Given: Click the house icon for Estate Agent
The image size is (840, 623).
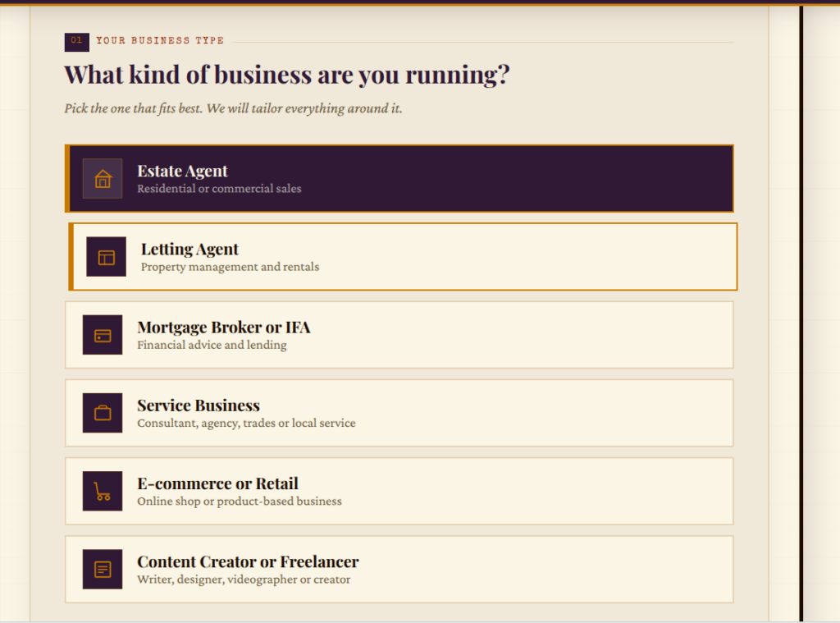Looking at the screenshot, I should click(103, 179).
